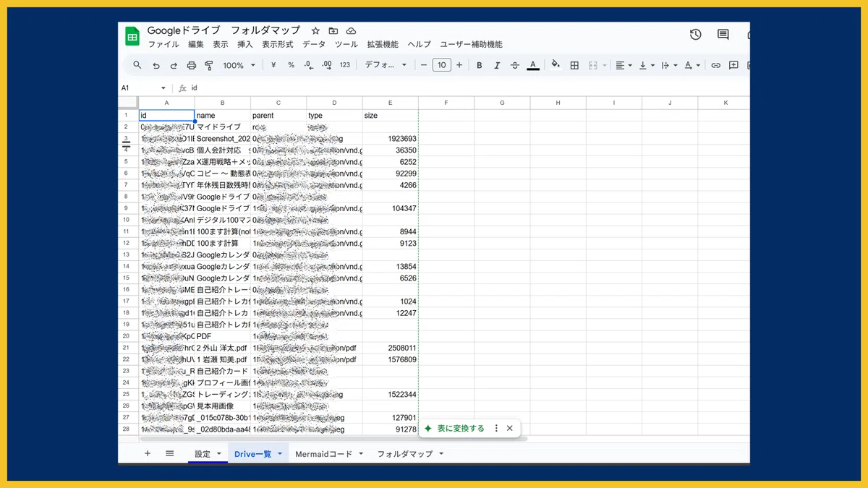Click the horizontal scrollbar below the grid
Viewport: 868px width, 488px height.
click(x=333, y=439)
